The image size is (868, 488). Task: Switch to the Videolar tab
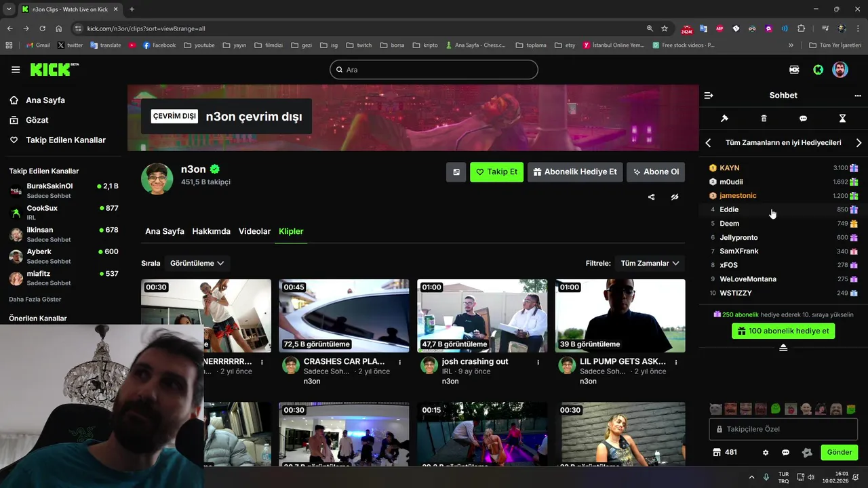coord(254,231)
